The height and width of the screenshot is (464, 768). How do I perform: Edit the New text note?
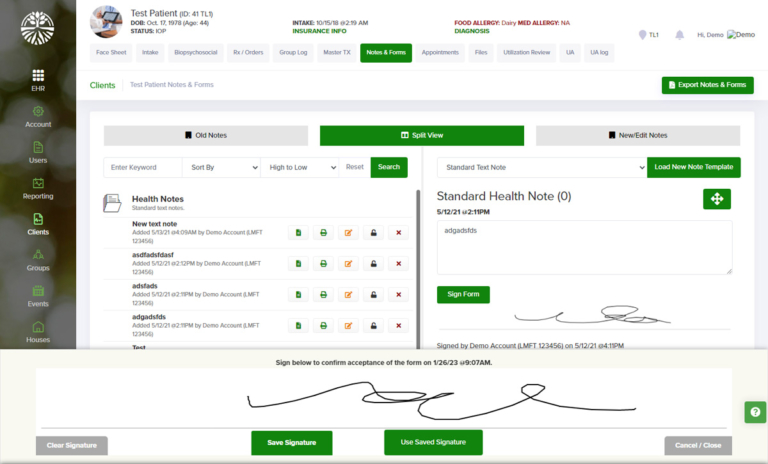(348, 233)
